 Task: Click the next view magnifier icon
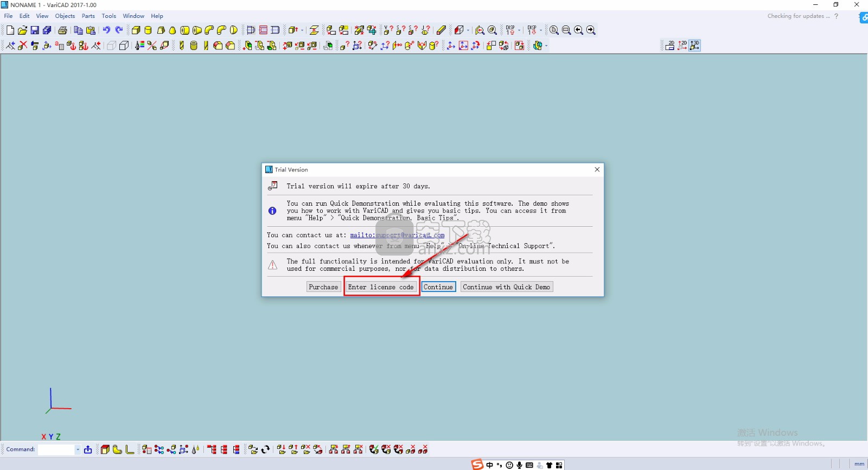click(x=591, y=30)
